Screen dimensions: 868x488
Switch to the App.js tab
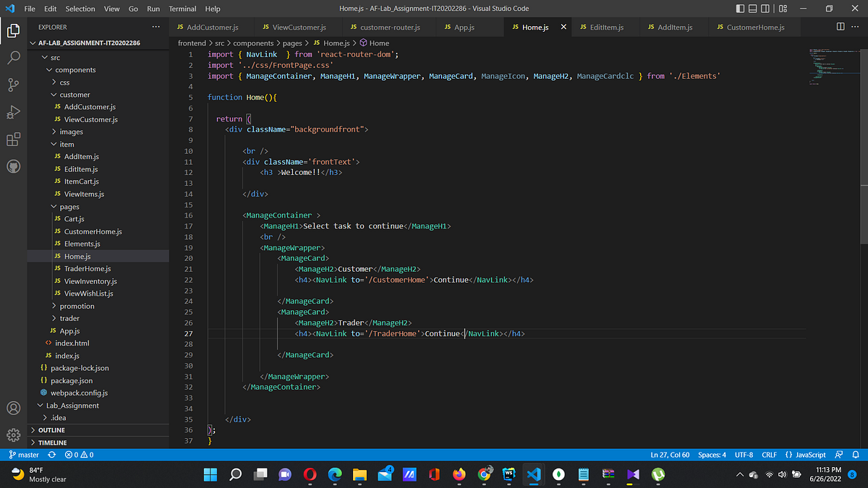click(x=464, y=27)
